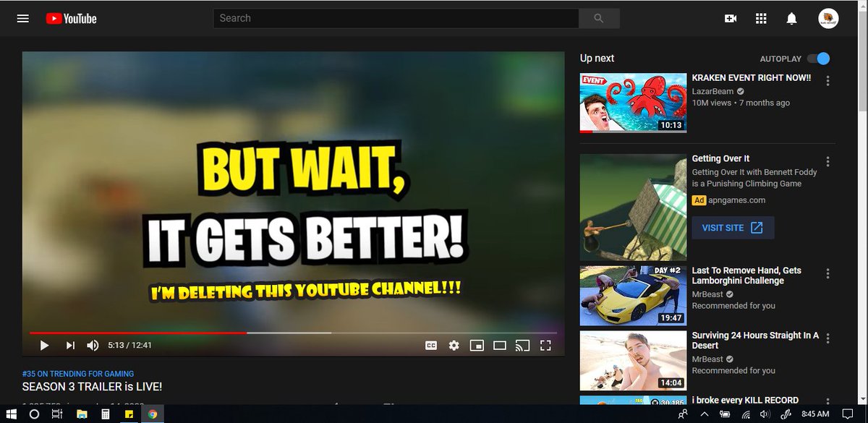The image size is (868, 423).
Task: Open the Windows Start menu
Action: [12, 414]
